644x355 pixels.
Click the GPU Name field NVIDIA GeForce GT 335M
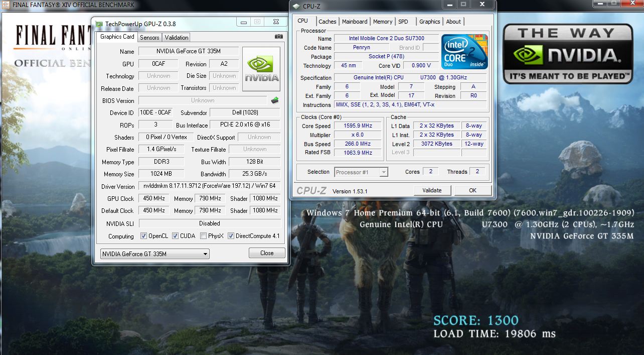coord(189,51)
